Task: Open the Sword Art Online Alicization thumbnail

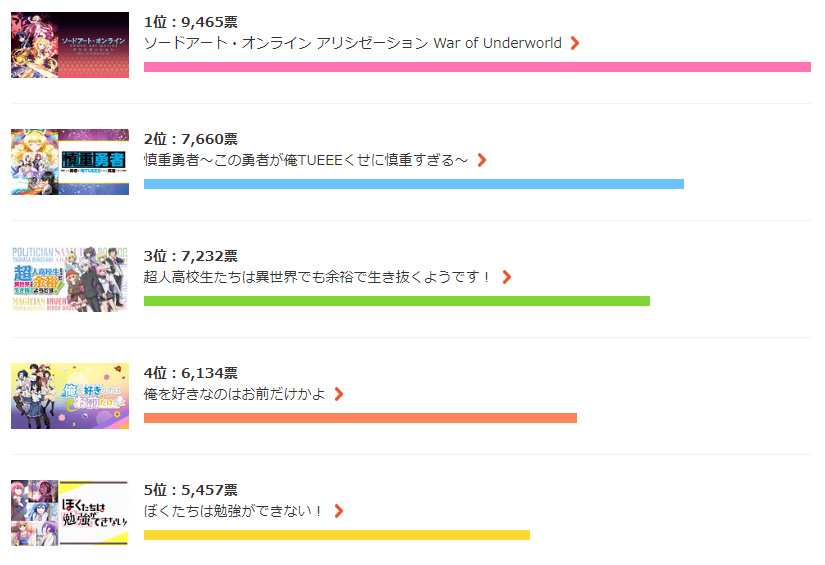Action: coord(70,45)
